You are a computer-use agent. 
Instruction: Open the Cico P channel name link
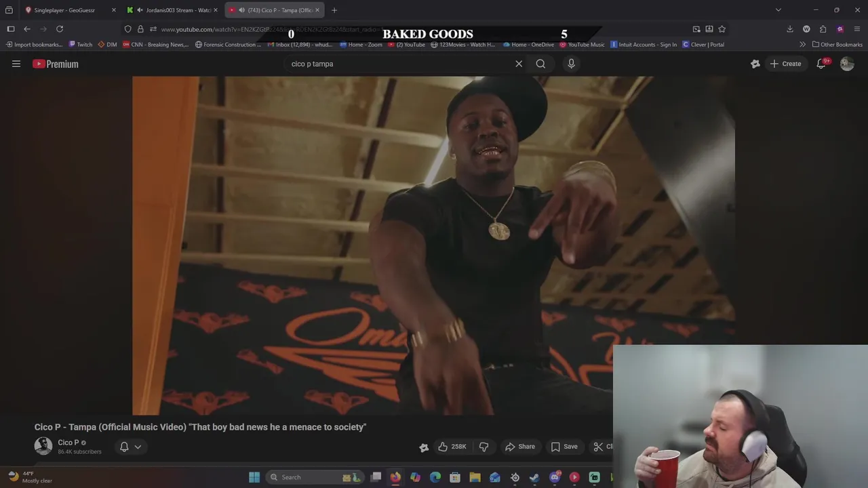pos(68,443)
